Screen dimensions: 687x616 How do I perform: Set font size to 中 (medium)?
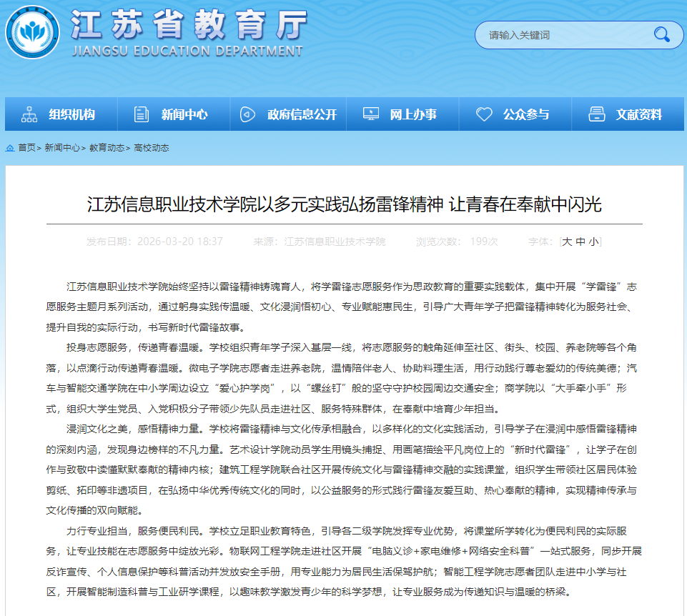click(x=580, y=242)
